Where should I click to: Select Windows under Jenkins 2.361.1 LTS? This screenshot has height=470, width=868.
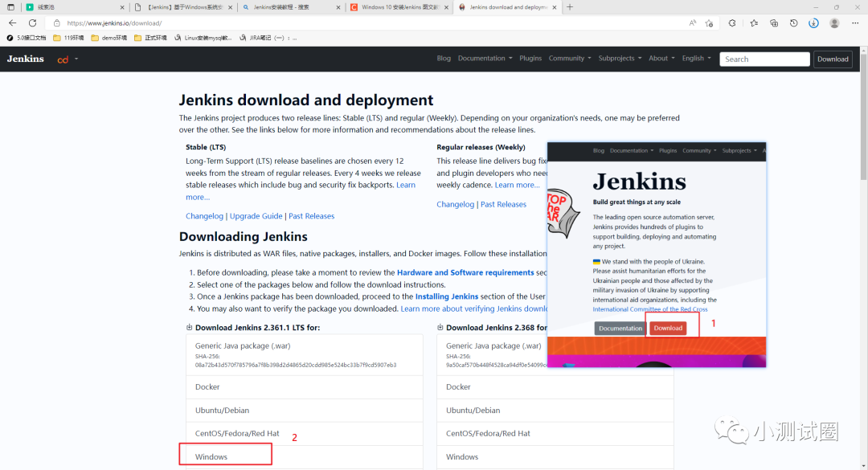point(305,456)
